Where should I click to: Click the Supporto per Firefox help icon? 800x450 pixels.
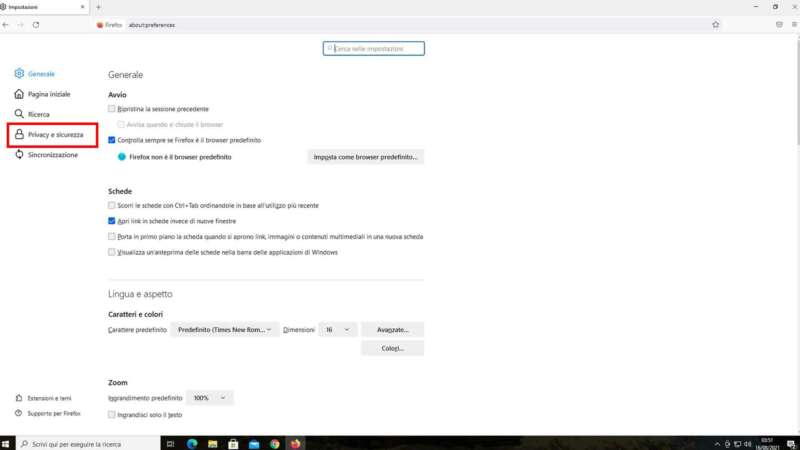[19, 413]
